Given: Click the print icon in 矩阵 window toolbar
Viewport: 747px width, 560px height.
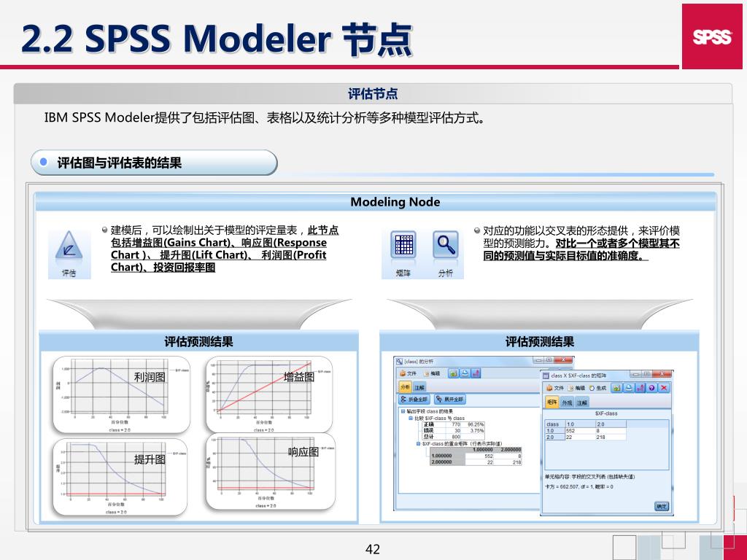Looking at the screenshot, I should click(629, 388).
